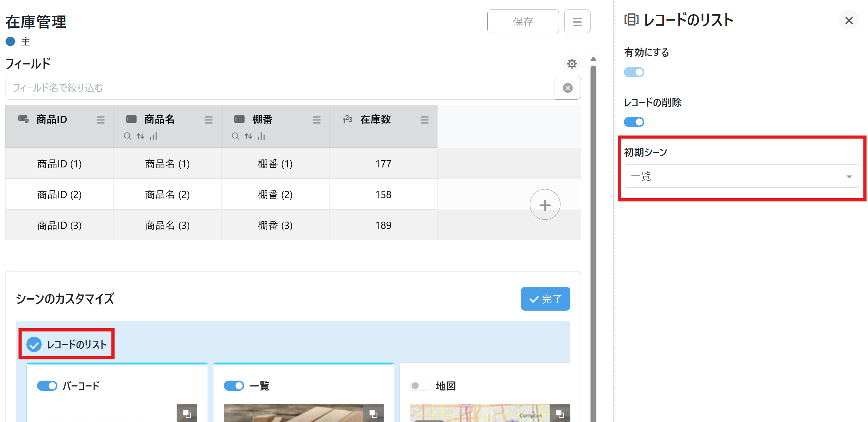
Task: Open hamburger menu next to 保存
Action: (x=577, y=22)
